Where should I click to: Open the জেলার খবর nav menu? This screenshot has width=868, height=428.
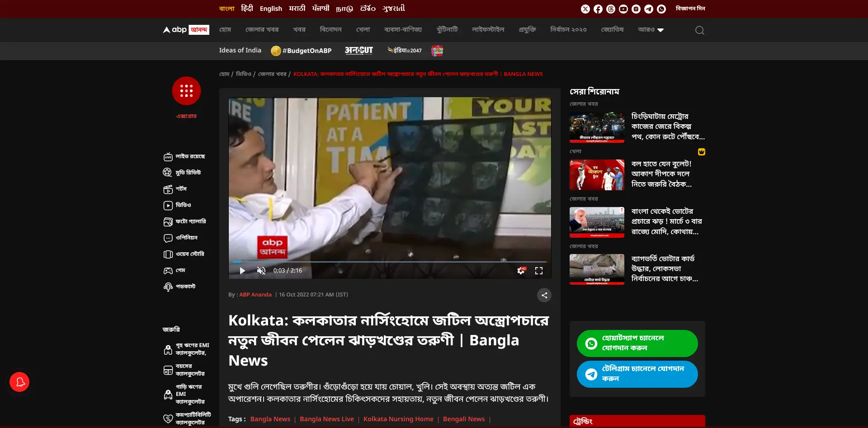pos(262,30)
